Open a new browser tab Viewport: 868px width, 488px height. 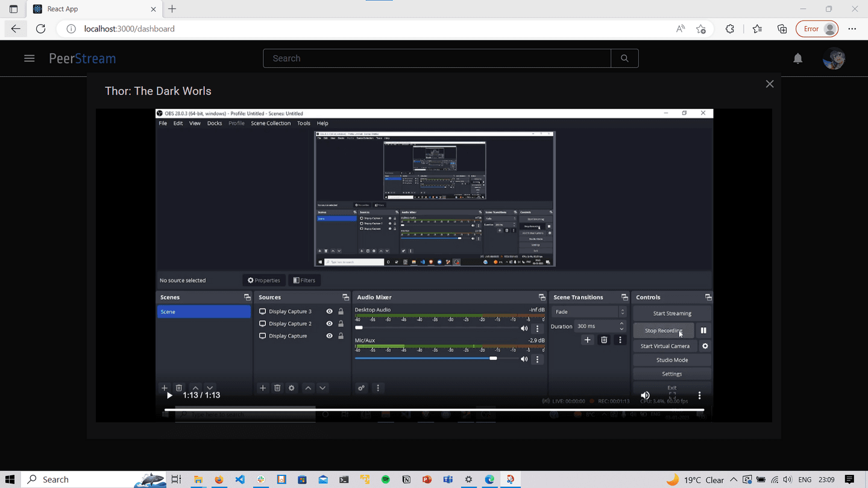pos(172,9)
